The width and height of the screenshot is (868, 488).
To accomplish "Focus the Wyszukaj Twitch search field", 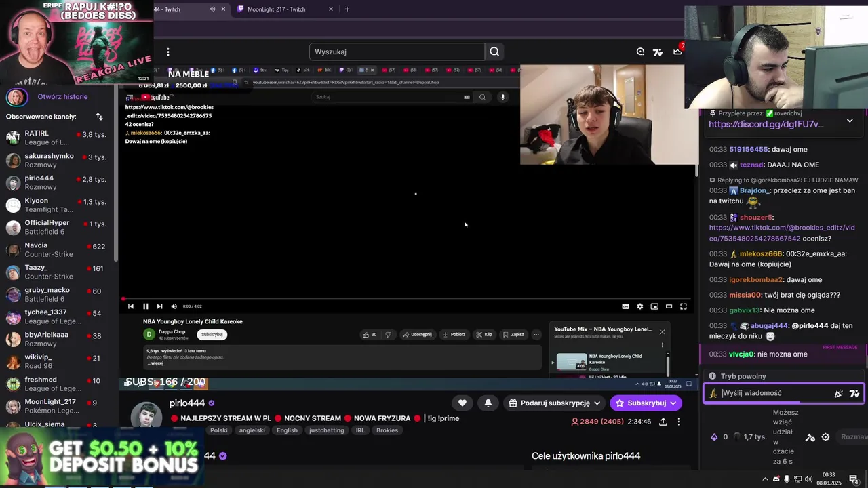I will (397, 52).
